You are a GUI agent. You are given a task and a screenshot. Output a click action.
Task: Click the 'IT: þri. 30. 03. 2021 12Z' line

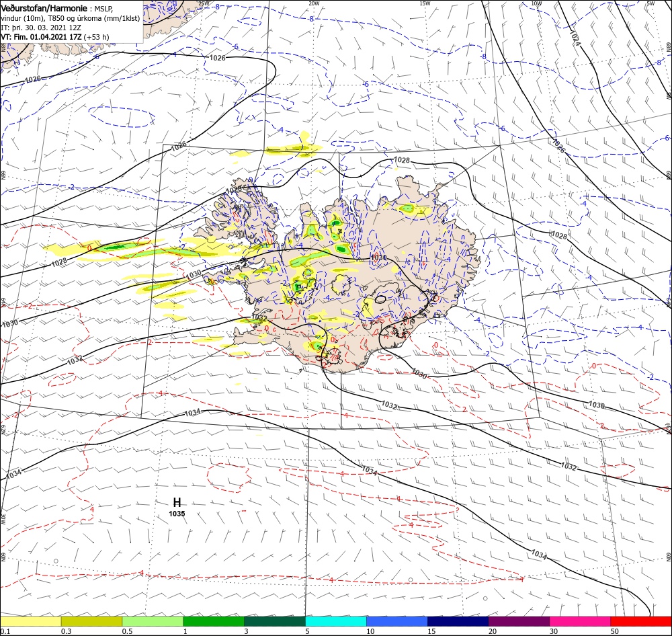coord(41,28)
